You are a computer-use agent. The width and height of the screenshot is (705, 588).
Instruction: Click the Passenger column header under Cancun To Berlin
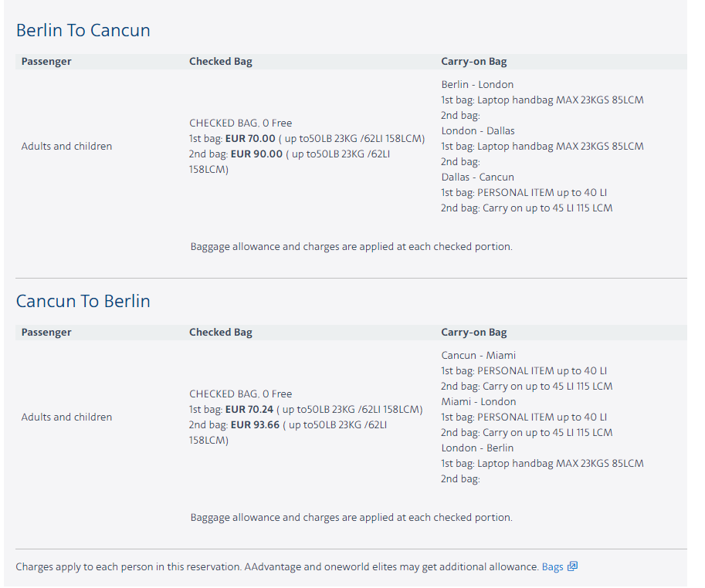[46, 333]
